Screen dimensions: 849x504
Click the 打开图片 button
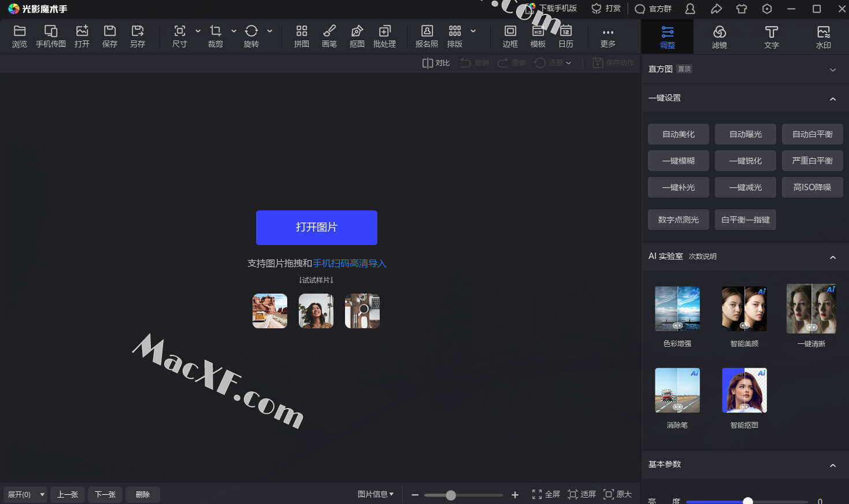pyautogui.click(x=316, y=227)
